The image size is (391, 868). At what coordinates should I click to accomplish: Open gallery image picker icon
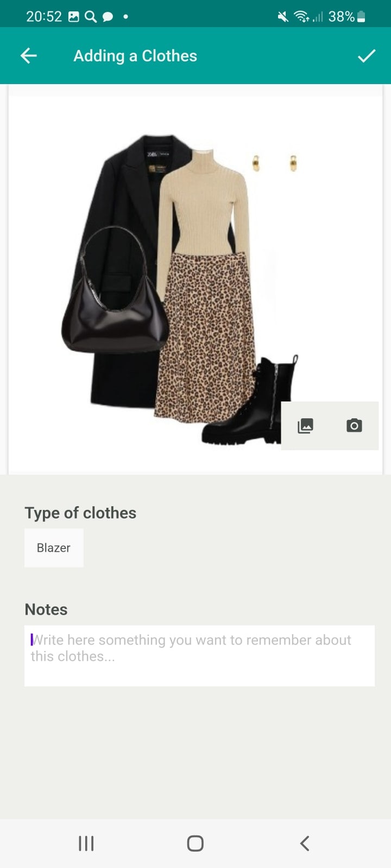coord(306,426)
